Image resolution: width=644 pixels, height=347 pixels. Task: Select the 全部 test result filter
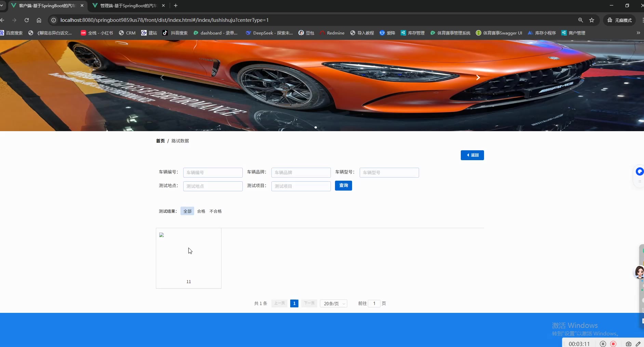click(187, 211)
